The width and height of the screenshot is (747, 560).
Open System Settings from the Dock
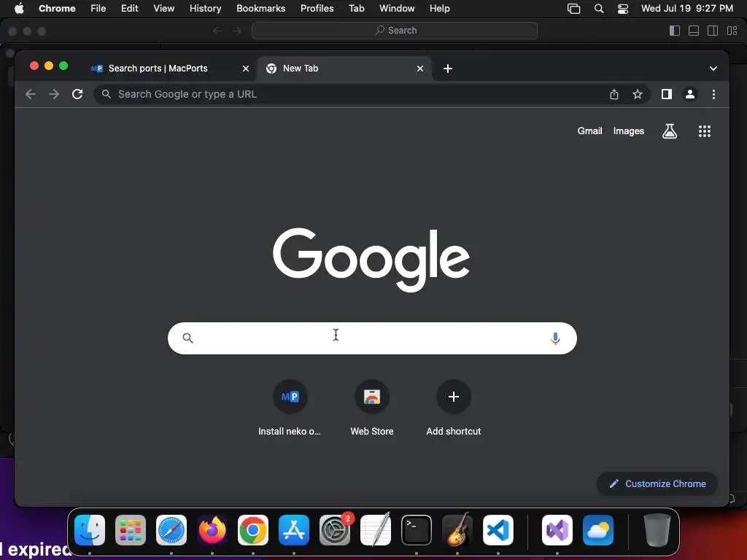335,530
